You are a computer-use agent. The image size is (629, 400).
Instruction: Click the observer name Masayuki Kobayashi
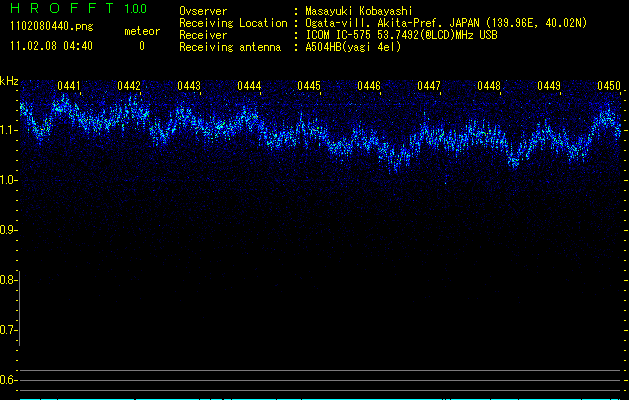click(361, 11)
